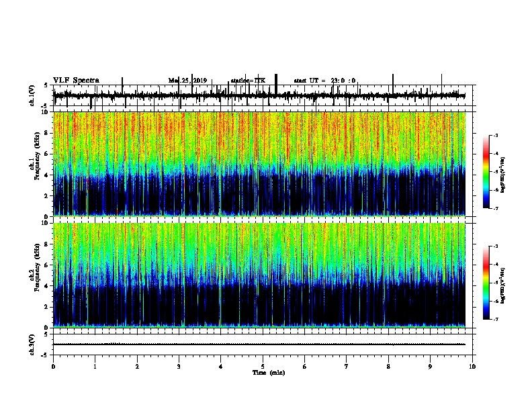532x411 pixels.
Task: Click the 'Time (min)' axis title
Action: click(269, 373)
